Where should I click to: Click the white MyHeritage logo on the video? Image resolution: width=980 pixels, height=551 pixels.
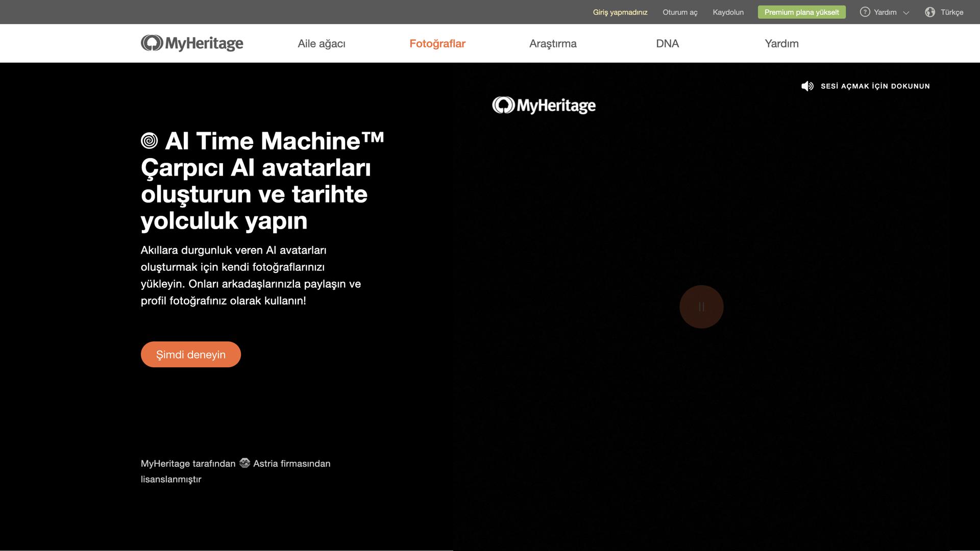[543, 106]
